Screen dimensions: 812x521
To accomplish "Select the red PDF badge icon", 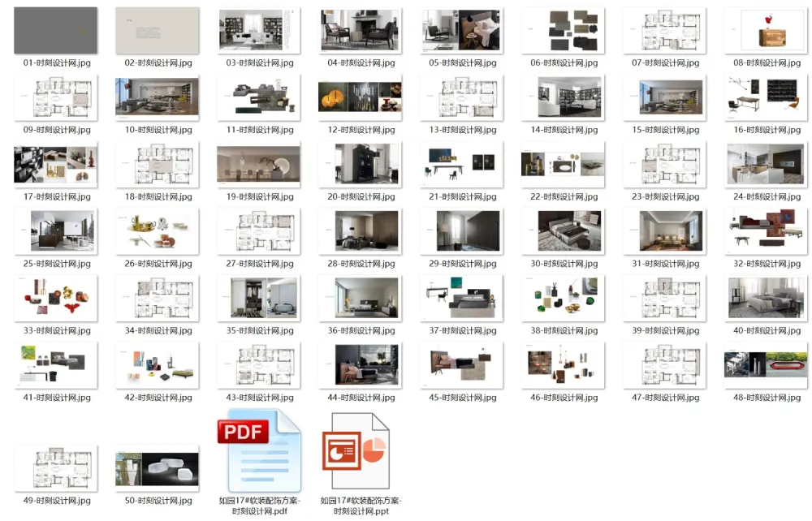I will click(x=242, y=431).
